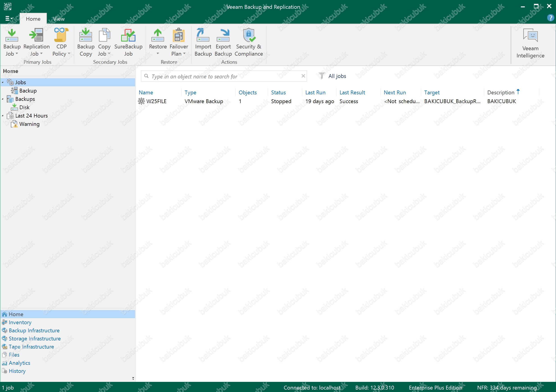556x392 pixels.
Task: Open Backup Infrastructure view
Action: point(34,331)
